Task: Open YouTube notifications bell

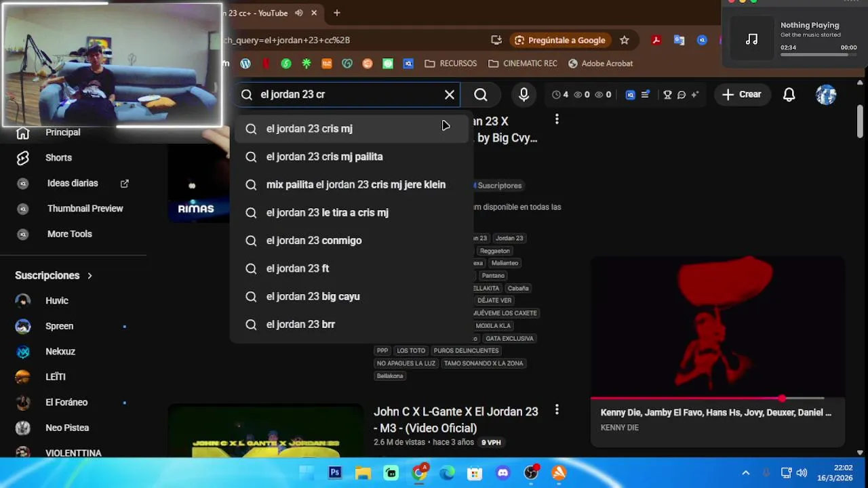Action: (789, 95)
